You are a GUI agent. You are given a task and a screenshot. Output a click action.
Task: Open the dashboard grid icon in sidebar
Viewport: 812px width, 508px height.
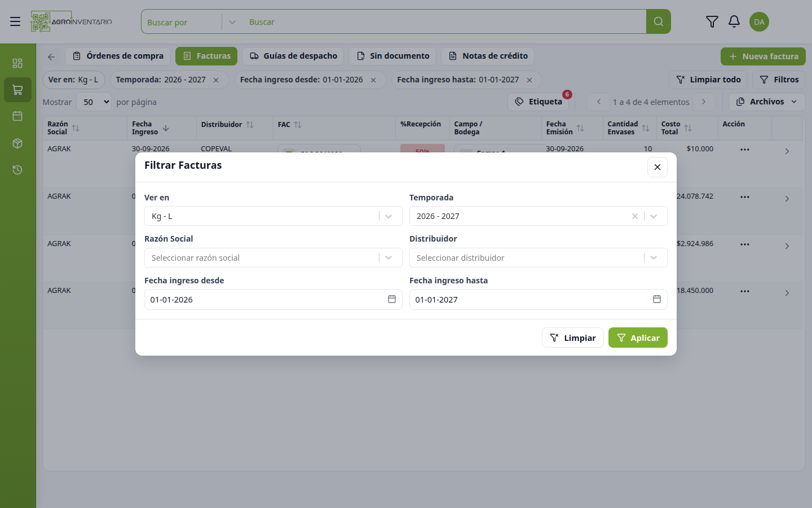(17, 63)
